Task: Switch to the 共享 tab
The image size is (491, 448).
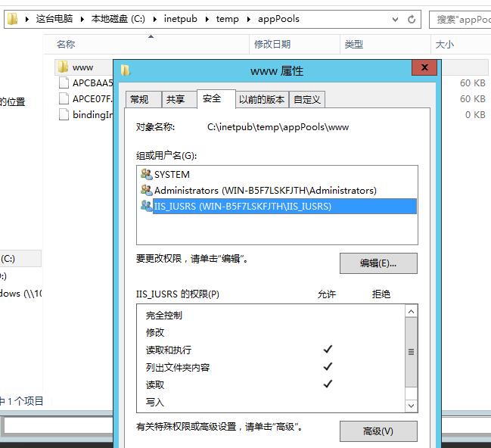Action: coord(176,99)
